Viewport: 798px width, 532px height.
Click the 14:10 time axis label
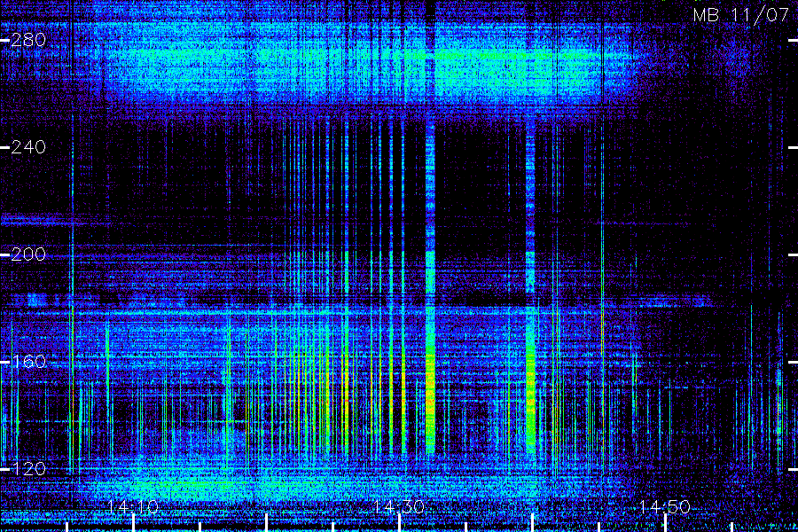[133, 506]
